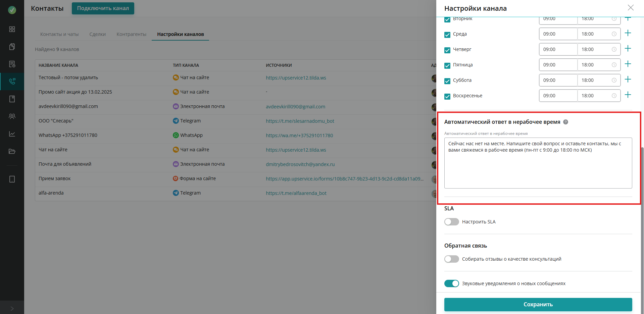644x314 pixels.
Task: Edit Пятница start time 09:00 field
Action: coord(558,65)
